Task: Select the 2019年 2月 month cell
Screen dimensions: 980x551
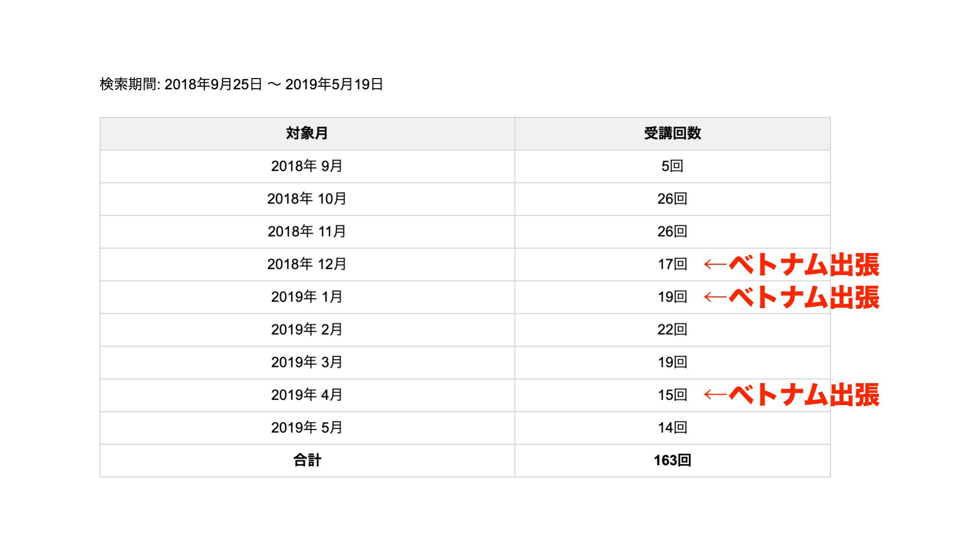Action: point(307,330)
